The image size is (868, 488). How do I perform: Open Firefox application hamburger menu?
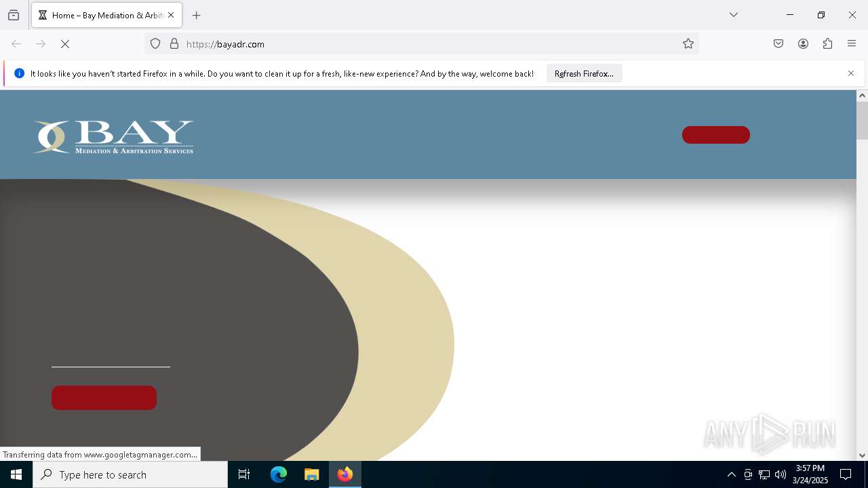(852, 44)
